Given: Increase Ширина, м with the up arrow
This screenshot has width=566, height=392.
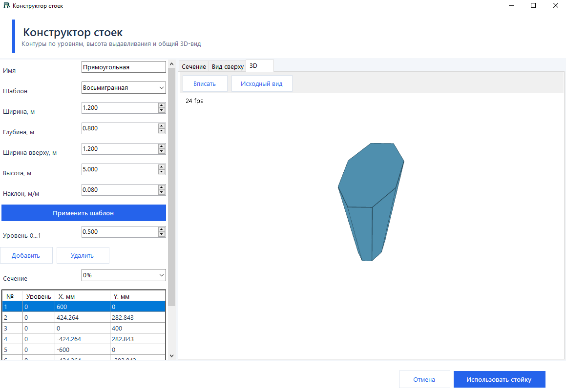Looking at the screenshot, I should tap(162, 105).
